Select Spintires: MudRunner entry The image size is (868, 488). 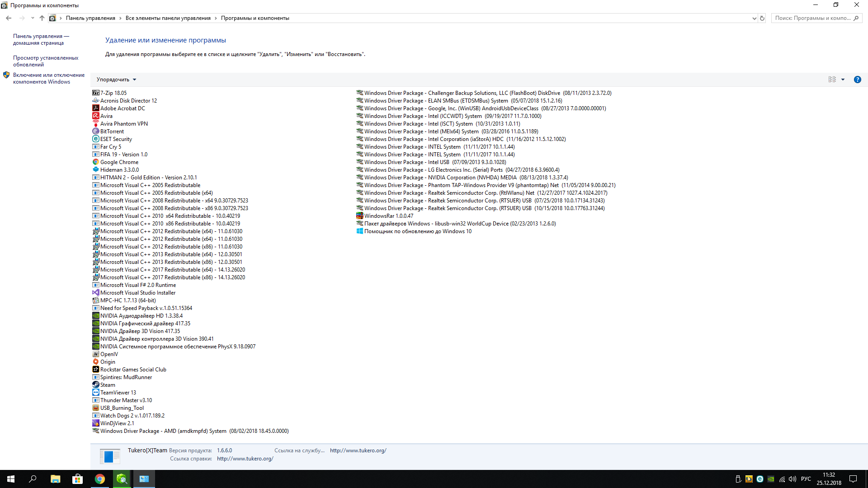126,377
